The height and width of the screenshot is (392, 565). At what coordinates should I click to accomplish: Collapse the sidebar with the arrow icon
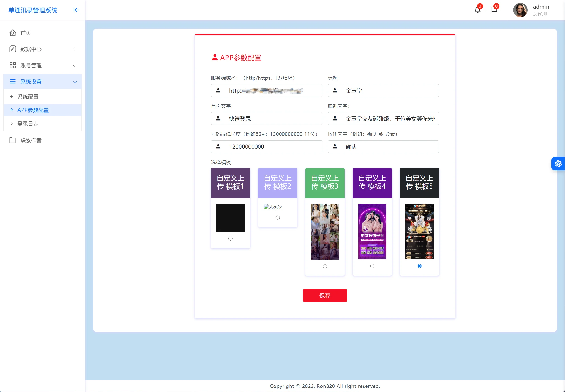click(76, 10)
